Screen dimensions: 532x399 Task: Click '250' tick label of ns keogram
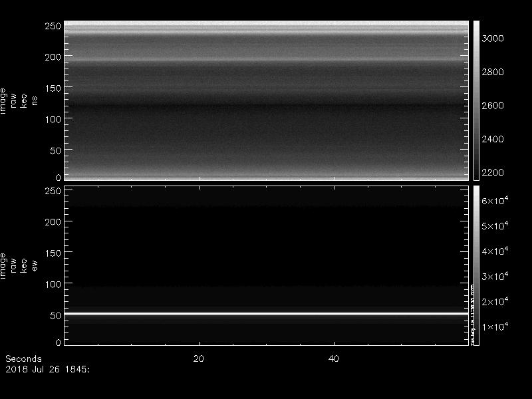tap(53, 26)
